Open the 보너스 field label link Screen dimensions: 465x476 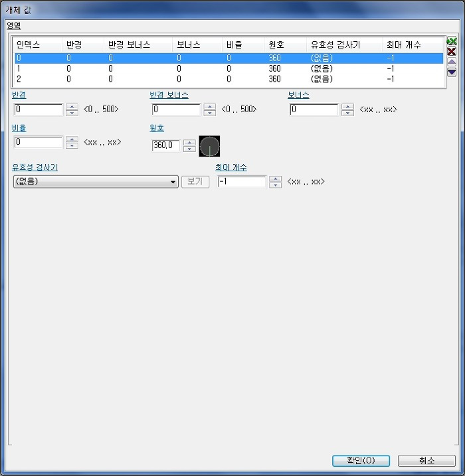click(x=298, y=95)
